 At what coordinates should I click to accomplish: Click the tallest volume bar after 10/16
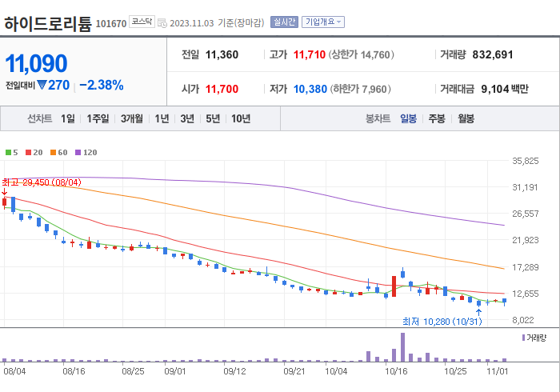tap(403, 347)
